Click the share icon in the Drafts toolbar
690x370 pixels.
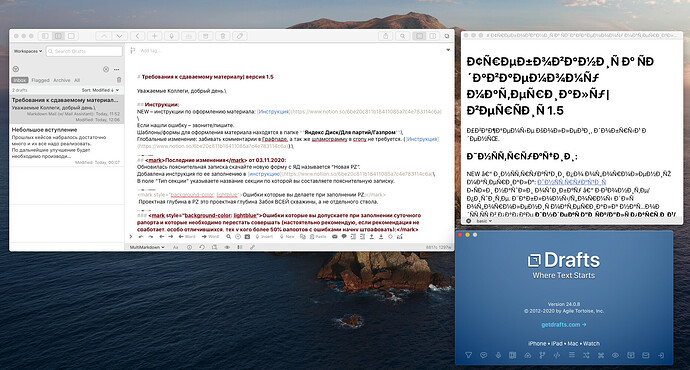[x=386, y=36]
